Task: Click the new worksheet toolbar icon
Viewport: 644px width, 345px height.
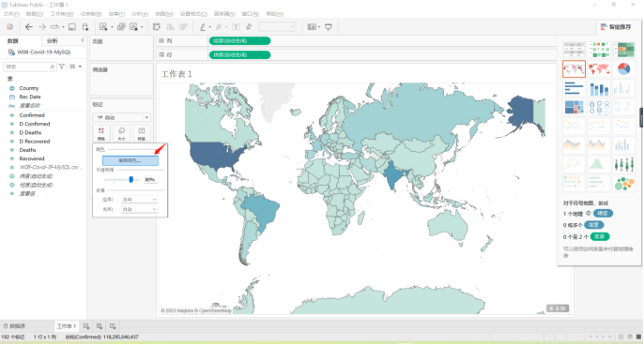Action: (x=103, y=27)
